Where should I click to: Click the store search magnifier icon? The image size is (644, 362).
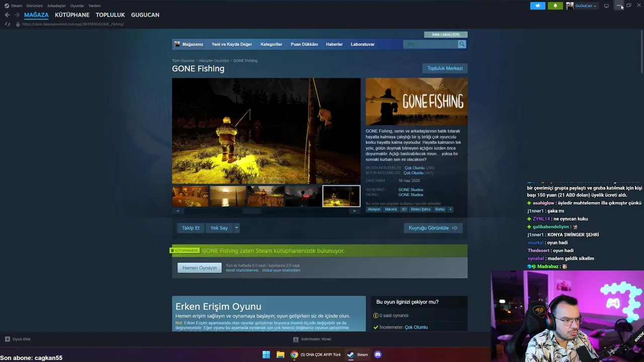click(x=462, y=44)
